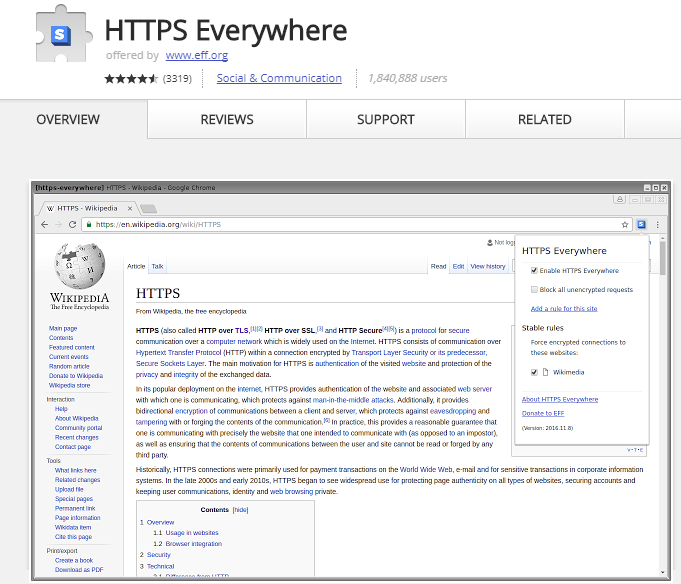This screenshot has height=584, width=681.
Task: Open the Chrome three-dot menu
Action: 658,224
